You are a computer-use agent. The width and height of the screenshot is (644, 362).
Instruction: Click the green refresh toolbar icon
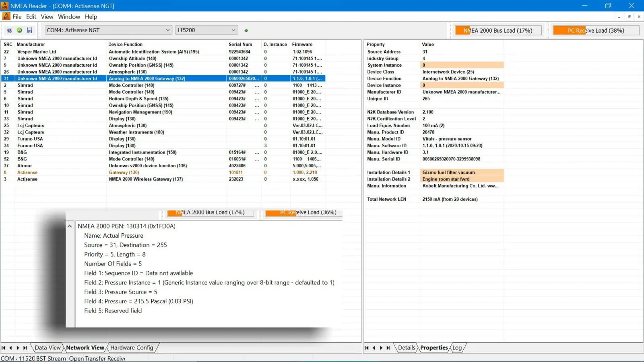19,30
